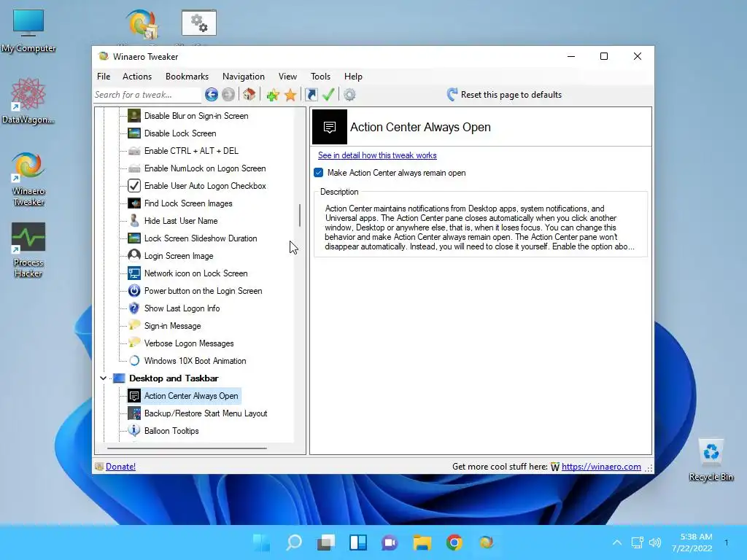The image size is (747, 560).
Task: Open Chrome from the taskbar
Action: click(x=454, y=542)
